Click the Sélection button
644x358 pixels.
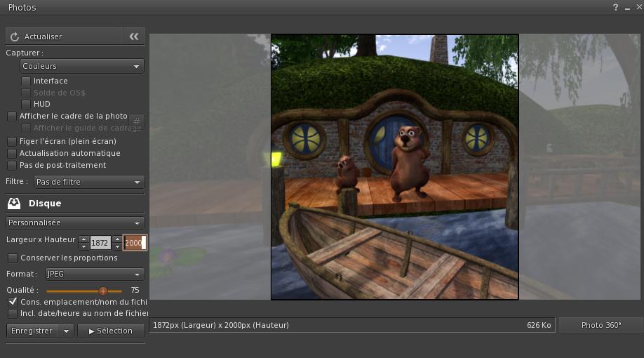[x=111, y=331]
